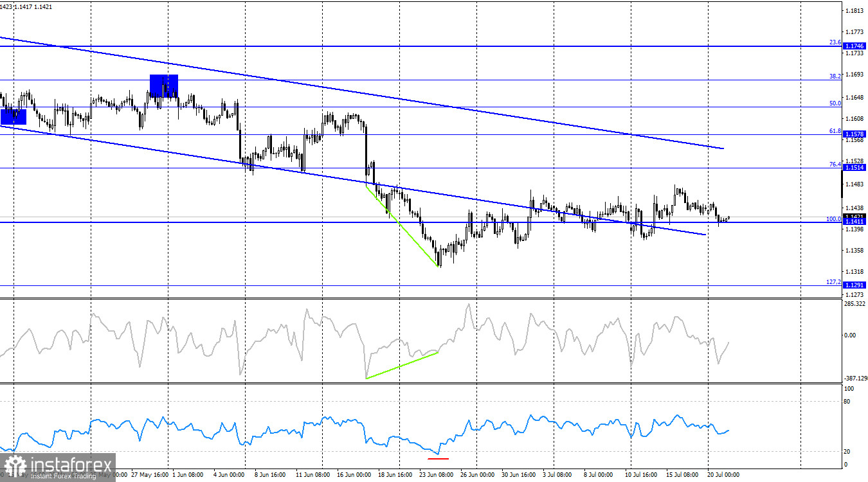Select the 38.2 Fibonacci level label
Viewport: 868px width, 482px height.
pyautogui.click(x=835, y=76)
